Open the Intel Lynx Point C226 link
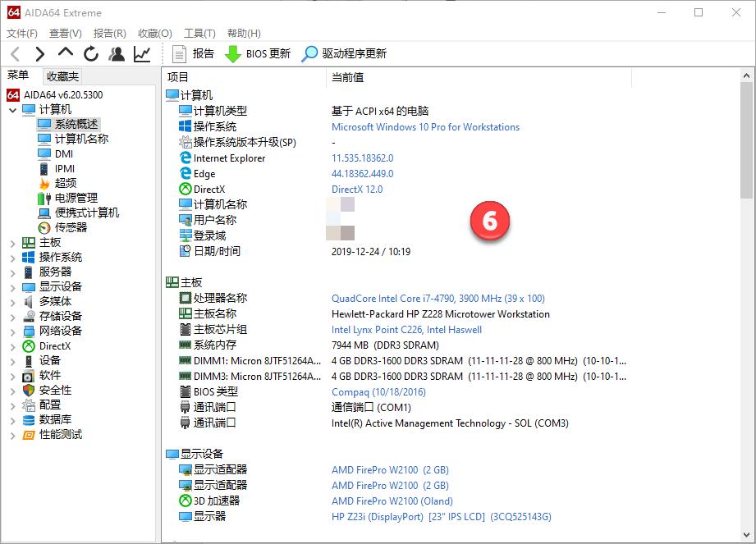 406,330
